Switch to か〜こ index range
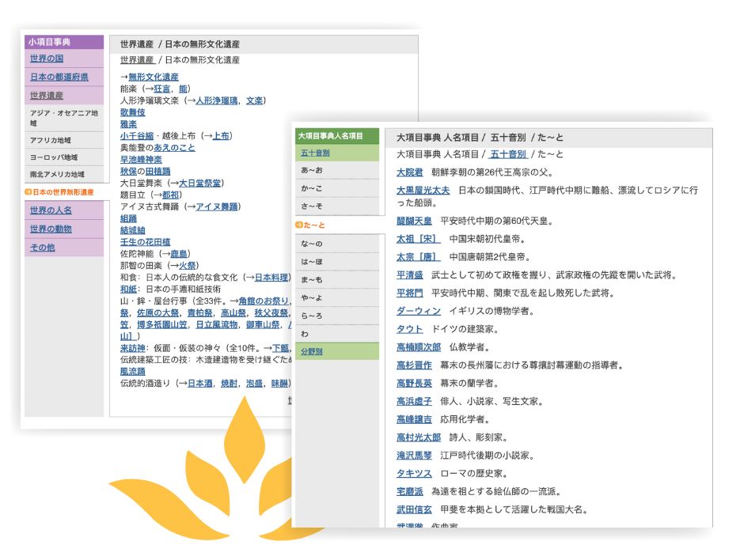The image size is (740, 560). pos(311,188)
